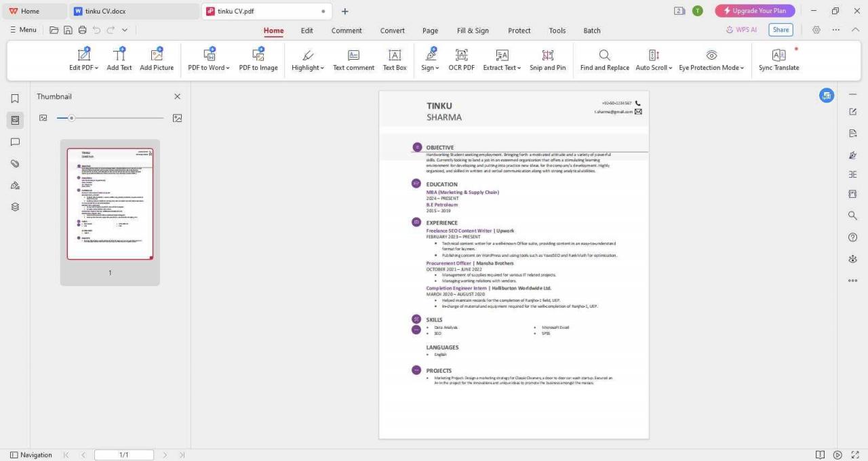Expand the Highlight dropdown arrow

click(x=322, y=68)
